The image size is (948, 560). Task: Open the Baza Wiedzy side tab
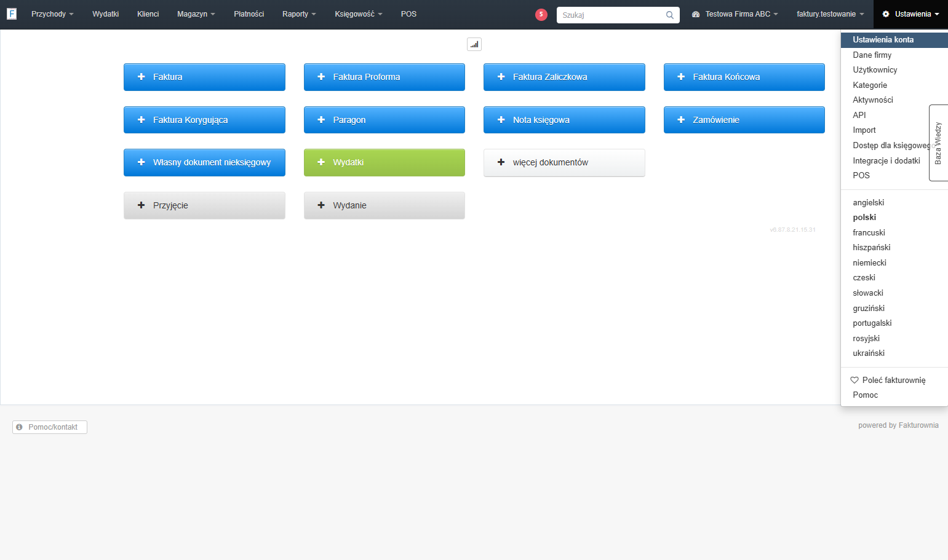click(x=939, y=143)
